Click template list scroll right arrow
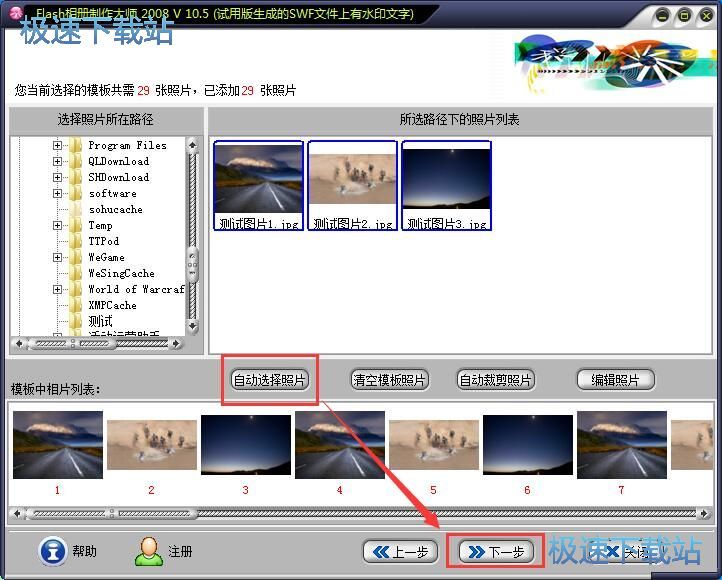The height and width of the screenshot is (580, 722). click(704, 513)
